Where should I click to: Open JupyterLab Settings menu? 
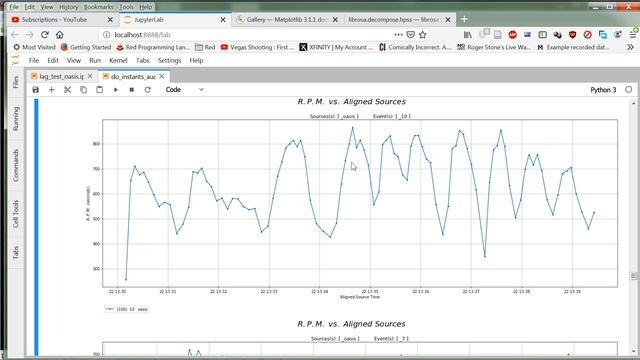169,60
